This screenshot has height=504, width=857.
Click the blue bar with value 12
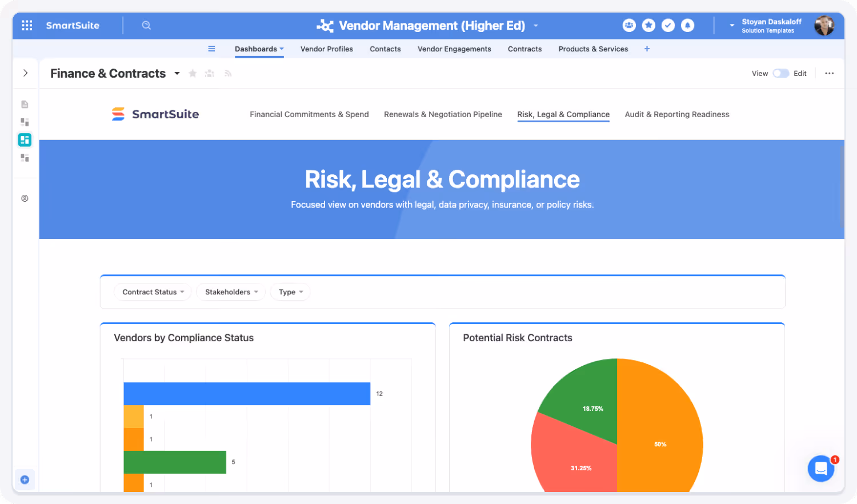tap(247, 394)
